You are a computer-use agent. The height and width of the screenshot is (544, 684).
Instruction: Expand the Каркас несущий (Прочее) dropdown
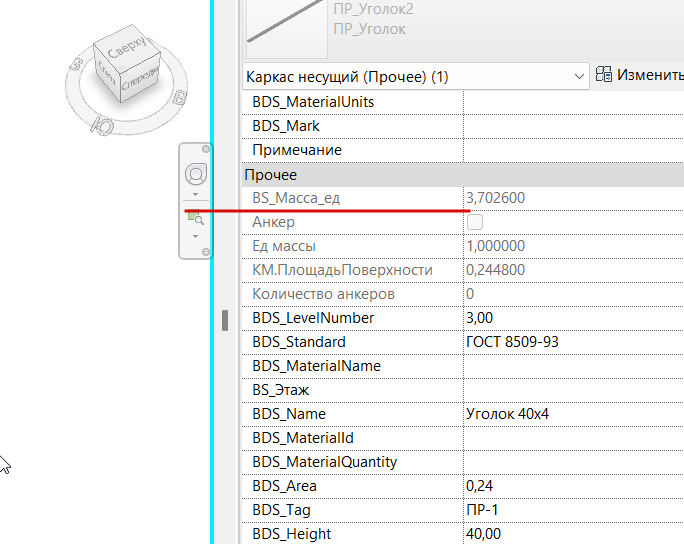coord(415,77)
